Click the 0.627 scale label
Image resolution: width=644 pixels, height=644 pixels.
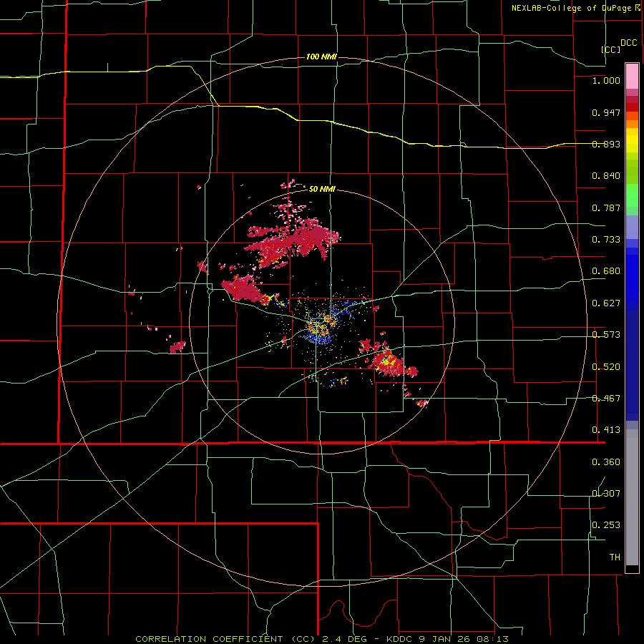[606, 303]
